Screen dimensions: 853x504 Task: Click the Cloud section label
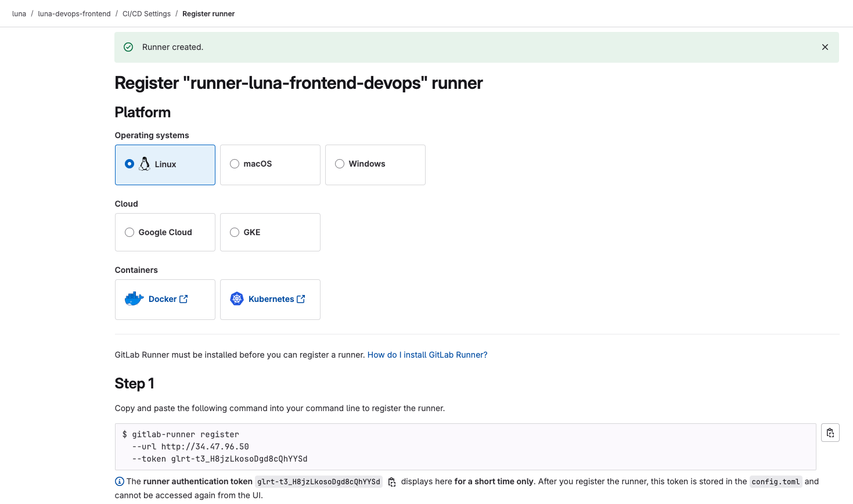(x=126, y=204)
